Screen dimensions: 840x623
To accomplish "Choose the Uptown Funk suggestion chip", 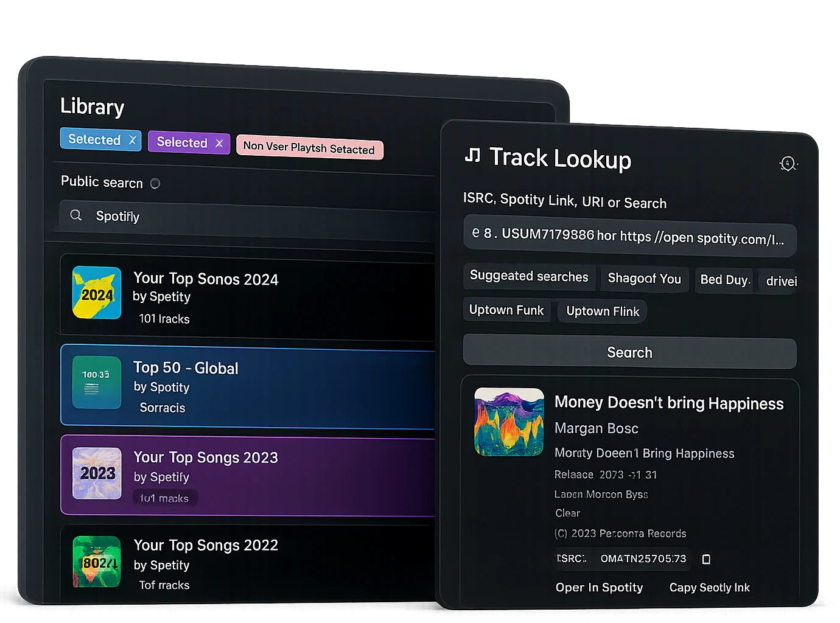I will point(506,310).
